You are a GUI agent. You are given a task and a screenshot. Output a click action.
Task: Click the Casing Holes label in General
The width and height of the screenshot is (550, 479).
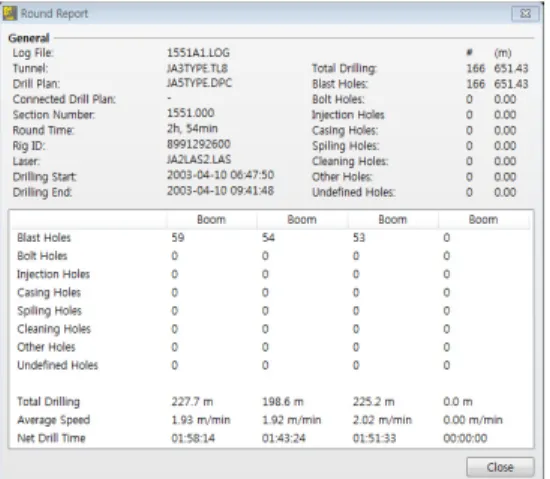345,131
